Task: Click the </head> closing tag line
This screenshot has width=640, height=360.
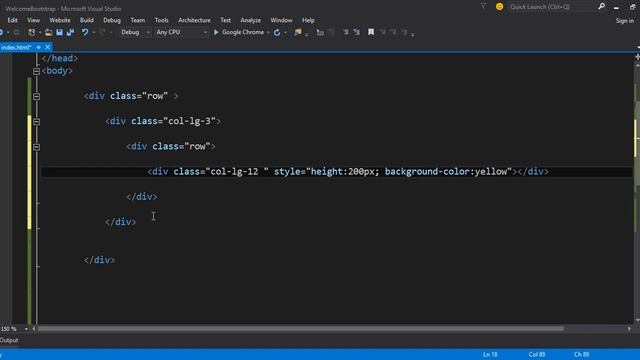Action: click(x=60, y=58)
